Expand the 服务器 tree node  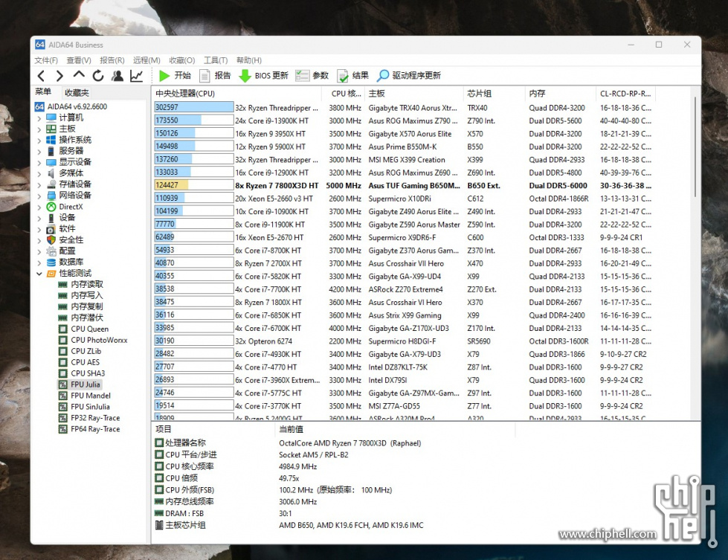pyautogui.click(x=39, y=152)
